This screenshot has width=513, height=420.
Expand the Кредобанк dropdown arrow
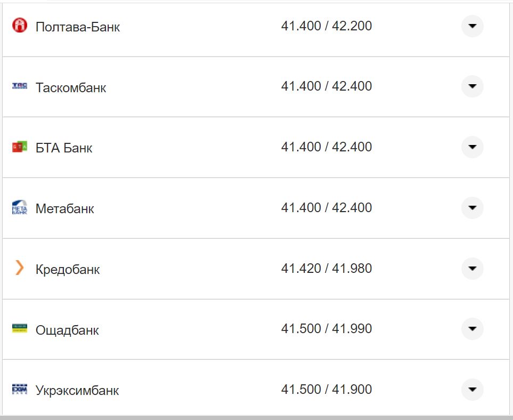[x=472, y=268]
